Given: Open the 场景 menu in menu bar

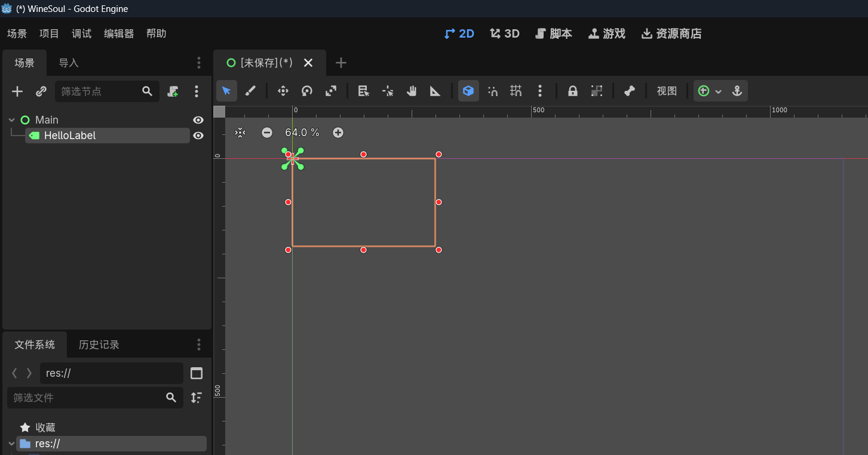Looking at the screenshot, I should point(17,33).
